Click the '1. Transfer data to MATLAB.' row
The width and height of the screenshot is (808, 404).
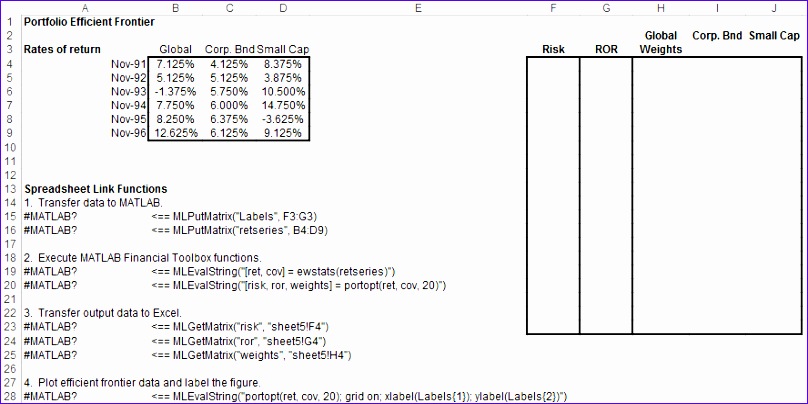click(x=93, y=203)
